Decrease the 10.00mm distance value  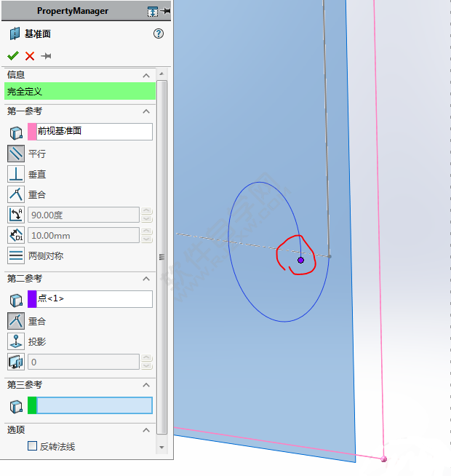(x=147, y=239)
